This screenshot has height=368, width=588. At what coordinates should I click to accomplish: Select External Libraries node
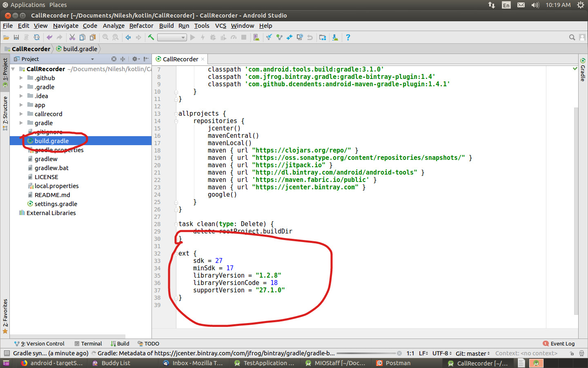click(x=51, y=213)
